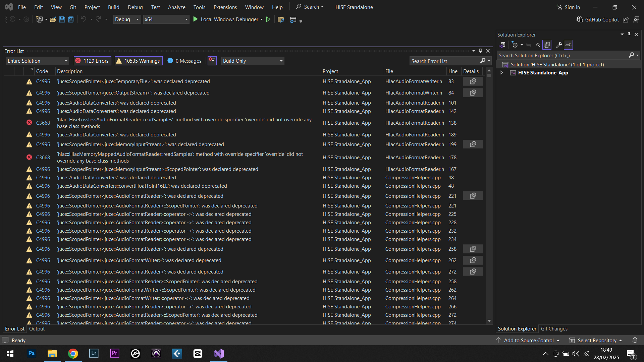Click Select Repository in status bar
Viewport: 644px width, 362px height.
(x=596, y=340)
